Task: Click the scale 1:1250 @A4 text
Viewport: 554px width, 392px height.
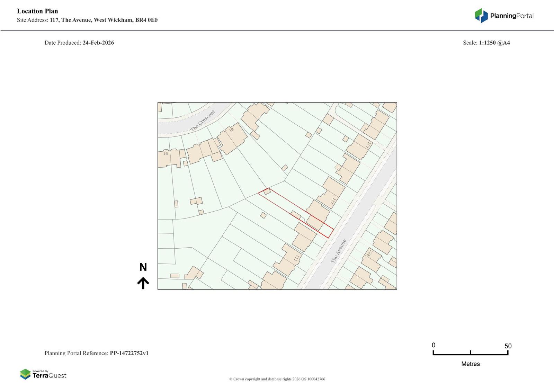Action: pyautogui.click(x=494, y=43)
